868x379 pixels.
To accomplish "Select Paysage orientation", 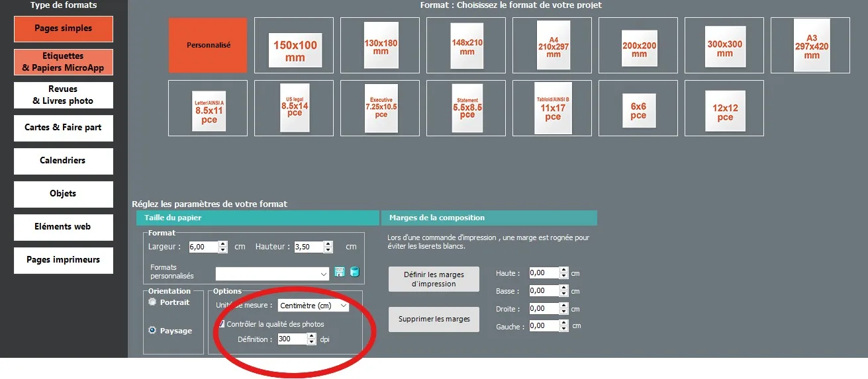I will tap(152, 330).
